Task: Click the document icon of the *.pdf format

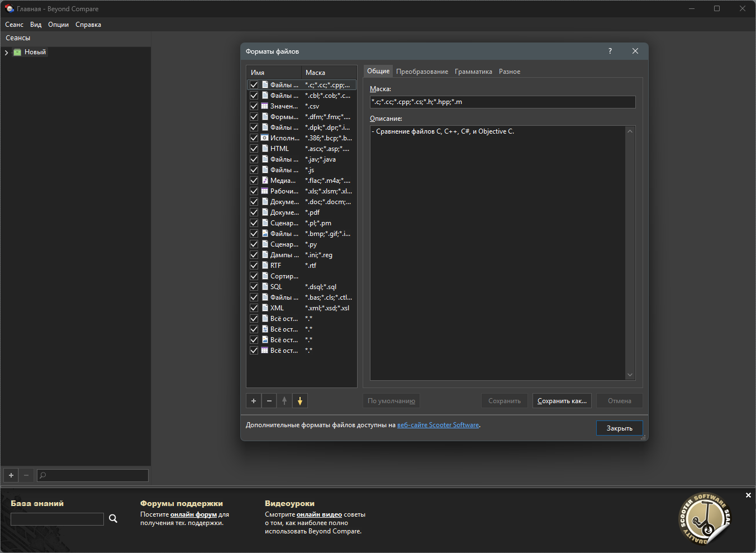Action: click(265, 212)
